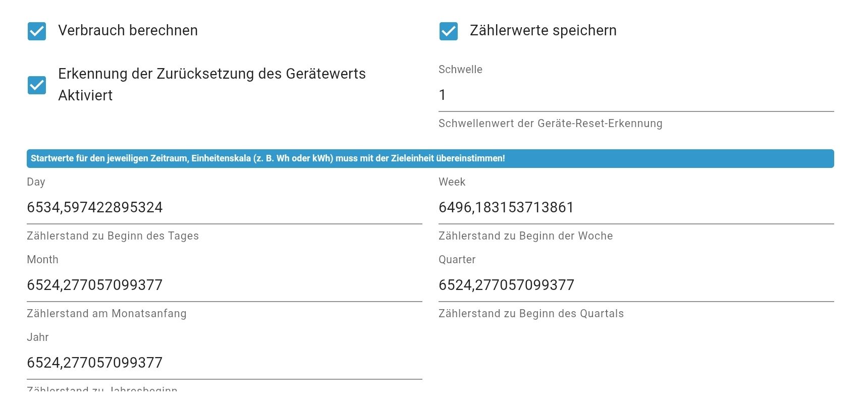The image size is (868, 409).
Task: Click "Zählerstand zu Beginn des Tages" text
Action: tap(113, 236)
